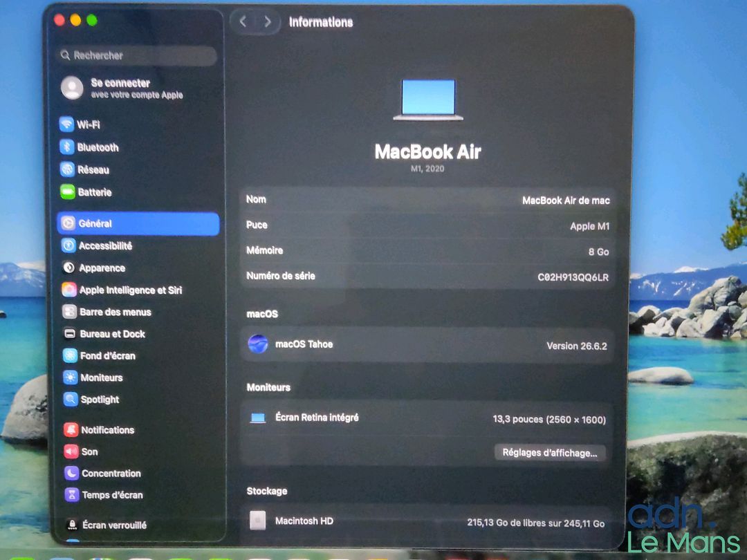747x560 pixels.
Task: Click the macOS Tahoe version row
Action: 427,345
